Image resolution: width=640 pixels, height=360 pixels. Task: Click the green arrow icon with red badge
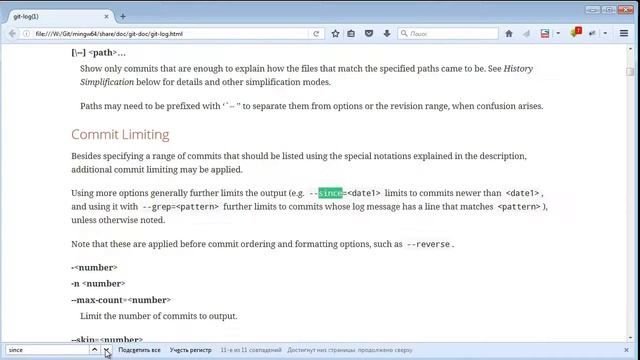pos(576,33)
